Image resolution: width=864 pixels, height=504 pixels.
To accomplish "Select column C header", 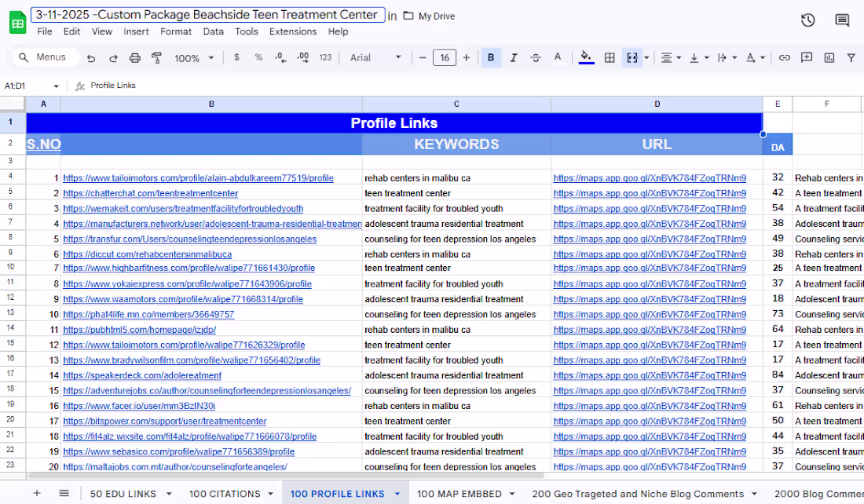I will (x=456, y=104).
